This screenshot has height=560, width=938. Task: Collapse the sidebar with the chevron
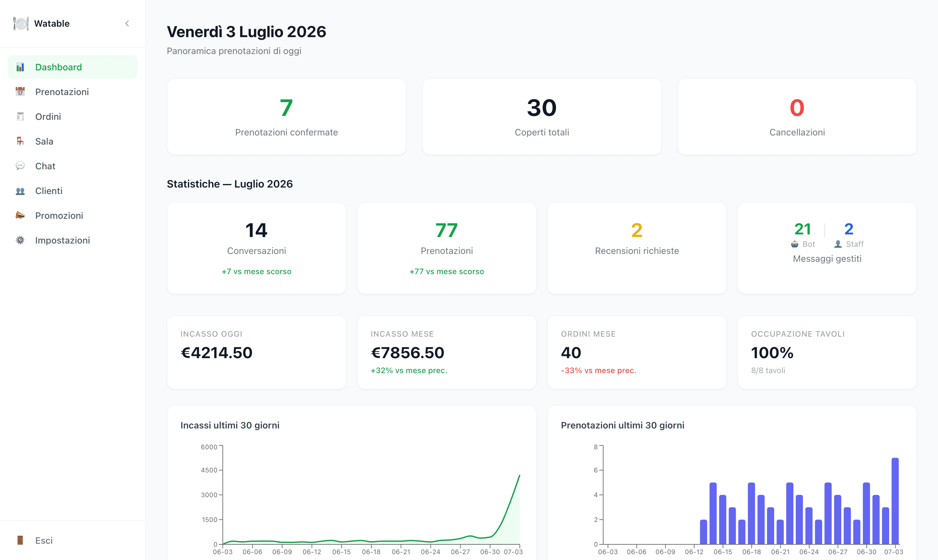click(x=127, y=23)
